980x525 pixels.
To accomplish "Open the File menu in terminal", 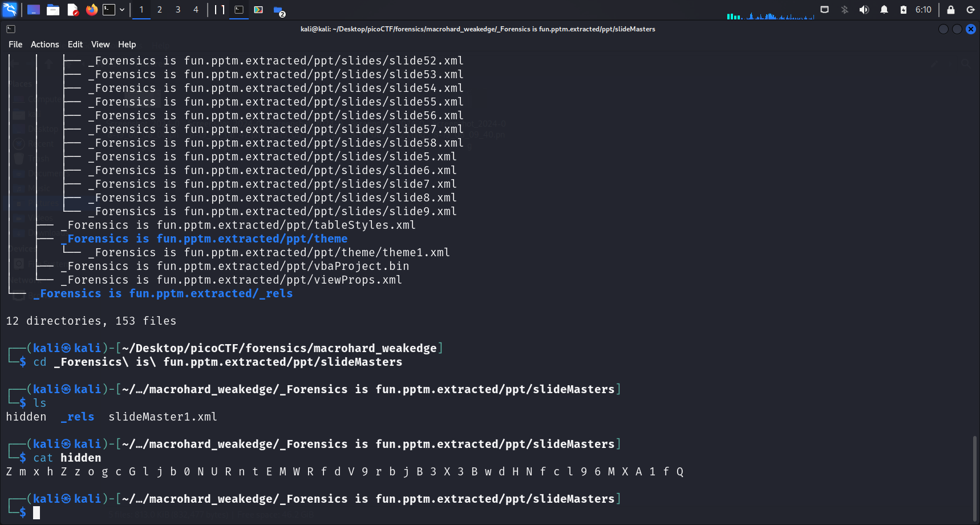I will pos(15,45).
